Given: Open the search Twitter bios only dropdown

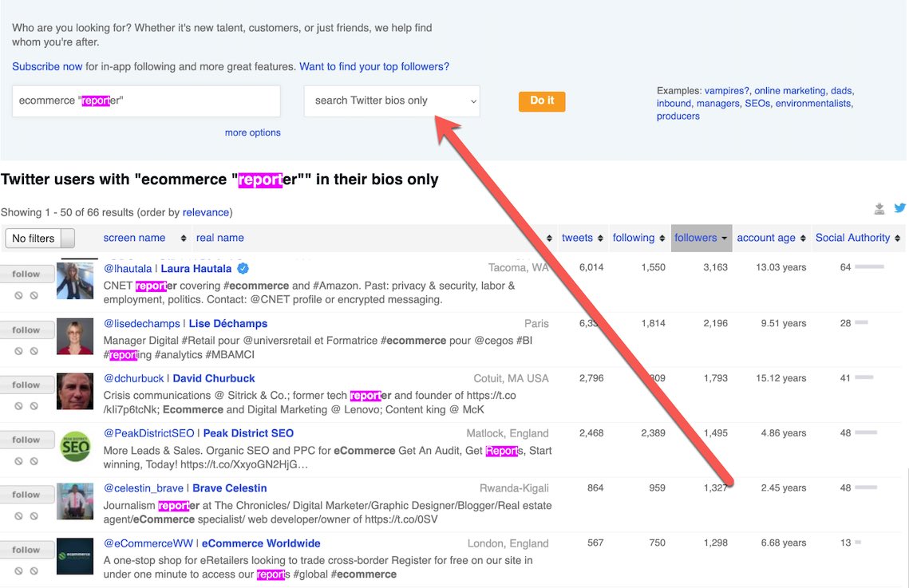Looking at the screenshot, I should point(392,101).
